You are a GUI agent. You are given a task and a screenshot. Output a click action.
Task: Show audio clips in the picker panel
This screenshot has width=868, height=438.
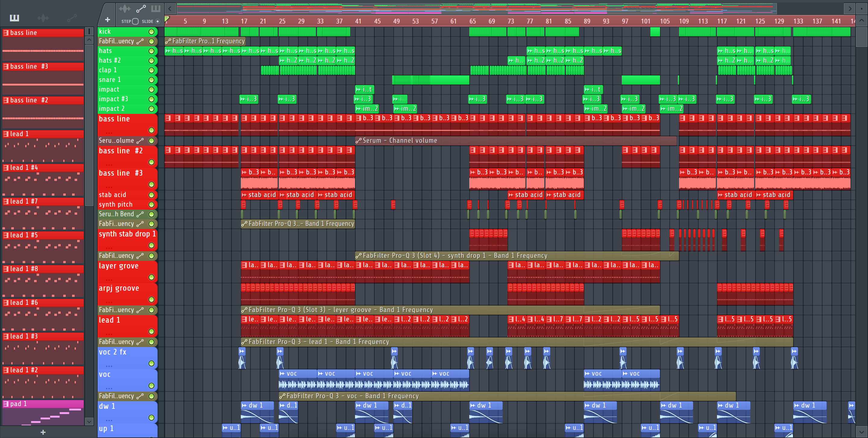43,18
